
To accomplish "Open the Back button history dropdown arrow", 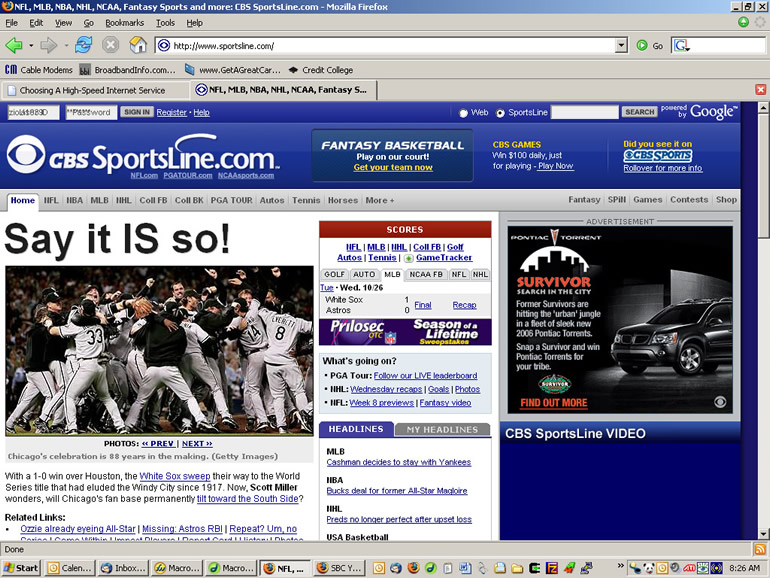I will click(x=31, y=46).
